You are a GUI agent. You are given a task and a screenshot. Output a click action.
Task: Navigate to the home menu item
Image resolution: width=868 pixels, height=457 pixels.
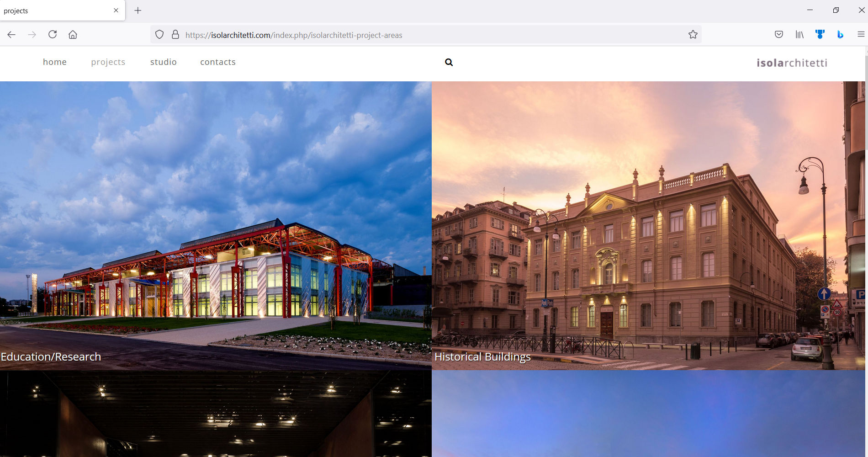pyautogui.click(x=55, y=62)
